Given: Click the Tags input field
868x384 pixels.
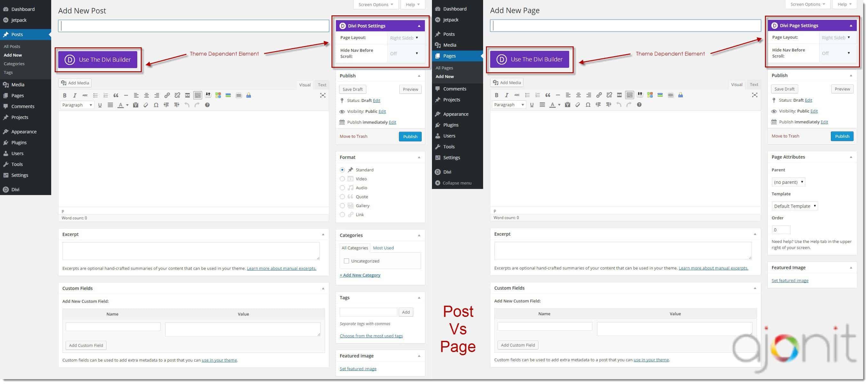Looking at the screenshot, I should 368,312.
